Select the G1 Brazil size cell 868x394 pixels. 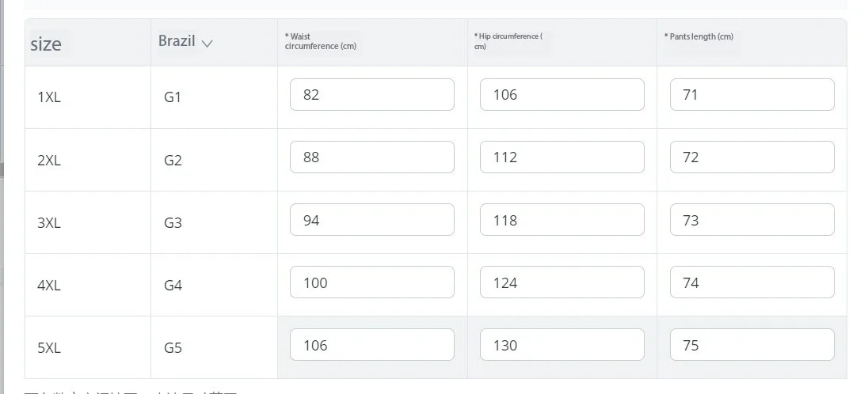pyautogui.click(x=173, y=98)
